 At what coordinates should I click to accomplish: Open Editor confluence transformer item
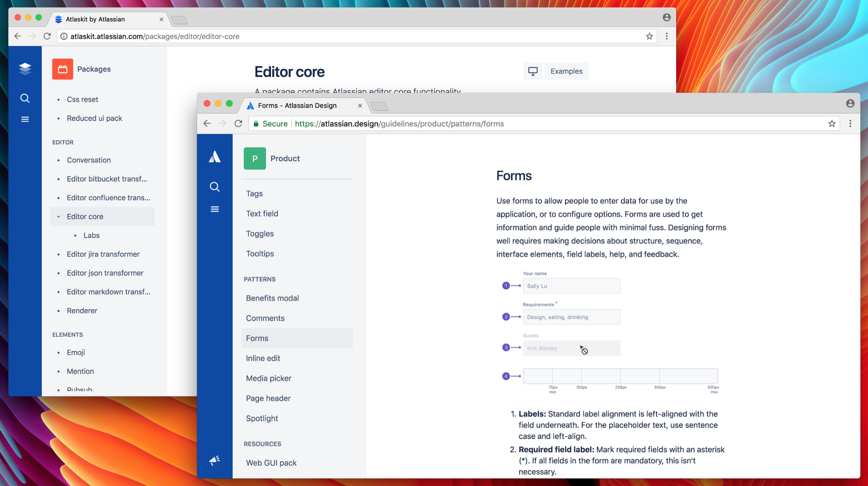(x=108, y=198)
